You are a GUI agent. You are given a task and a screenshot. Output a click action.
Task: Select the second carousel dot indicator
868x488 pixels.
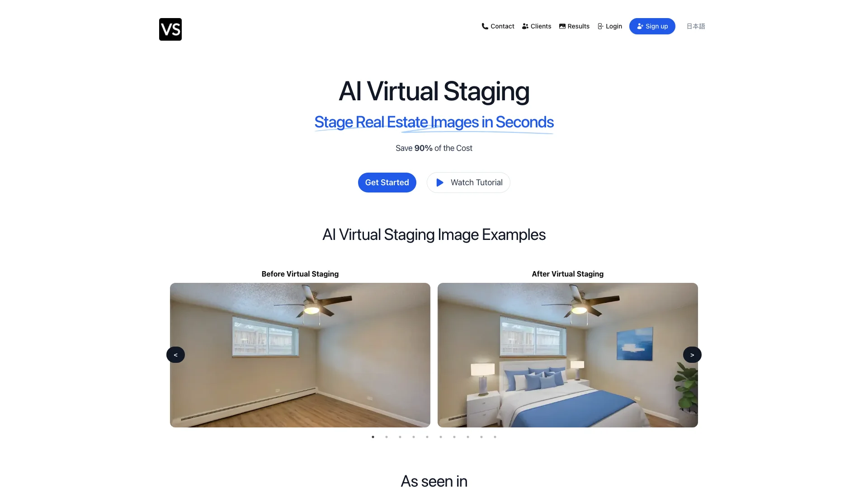coord(387,437)
